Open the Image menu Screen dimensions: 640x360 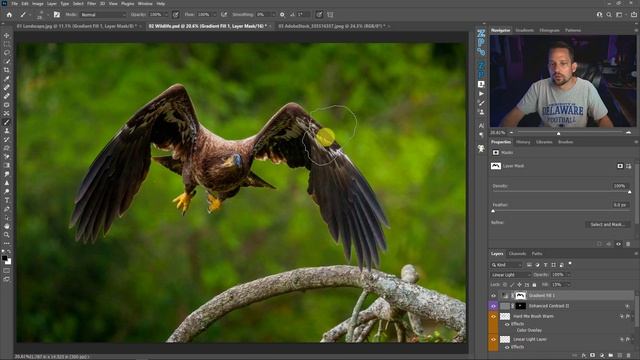[37, 4]
